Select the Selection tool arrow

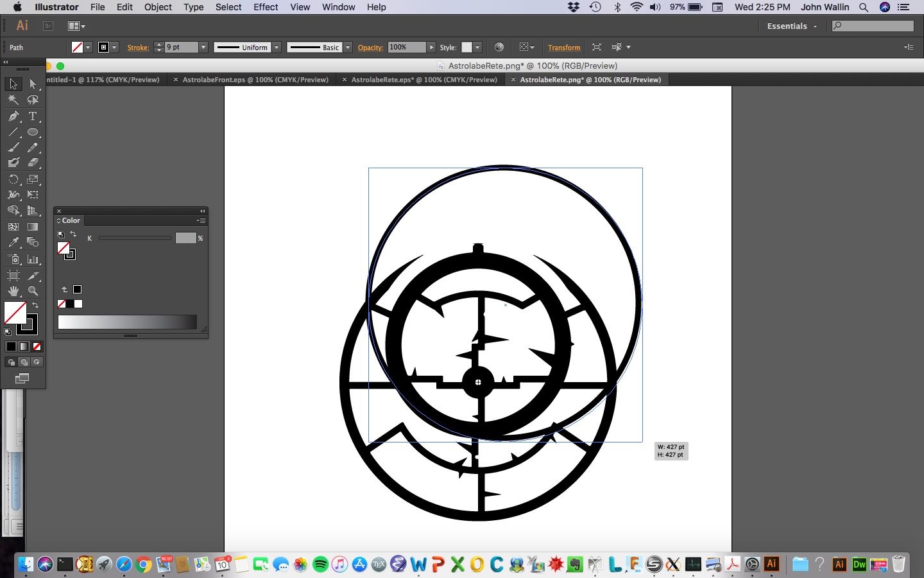tap(13, 84)
